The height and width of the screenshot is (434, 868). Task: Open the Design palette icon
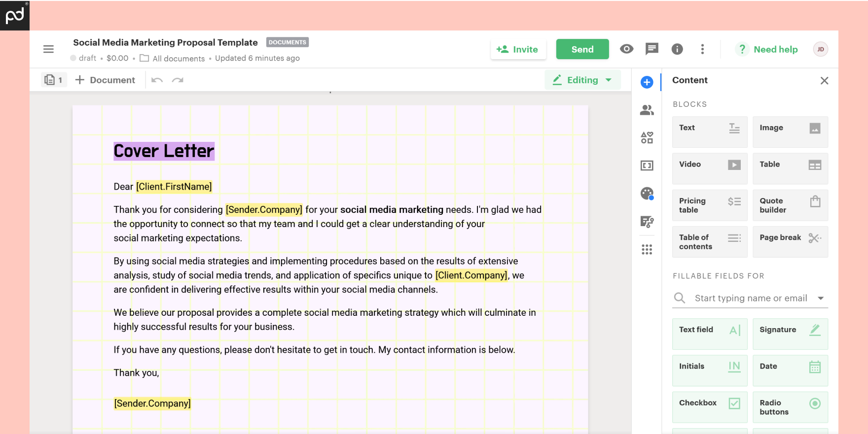tap(647, 194)
